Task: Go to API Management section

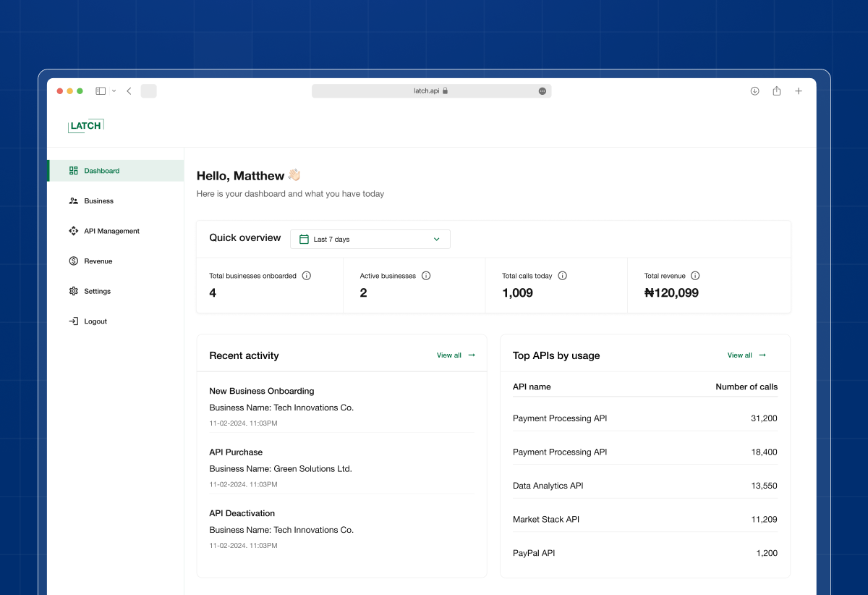Action: click(111, 232)
